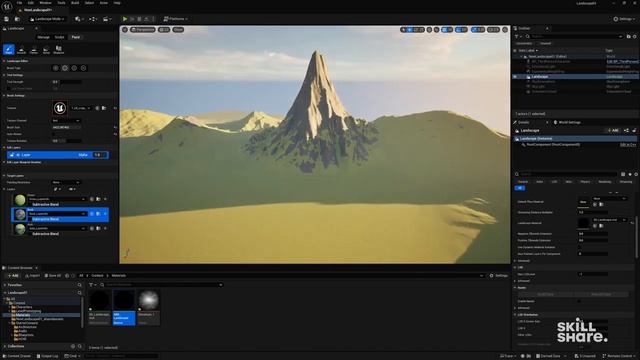Select the Smooth landscape tool
This screenshot has height=360, width=640.
pos(21,50)
